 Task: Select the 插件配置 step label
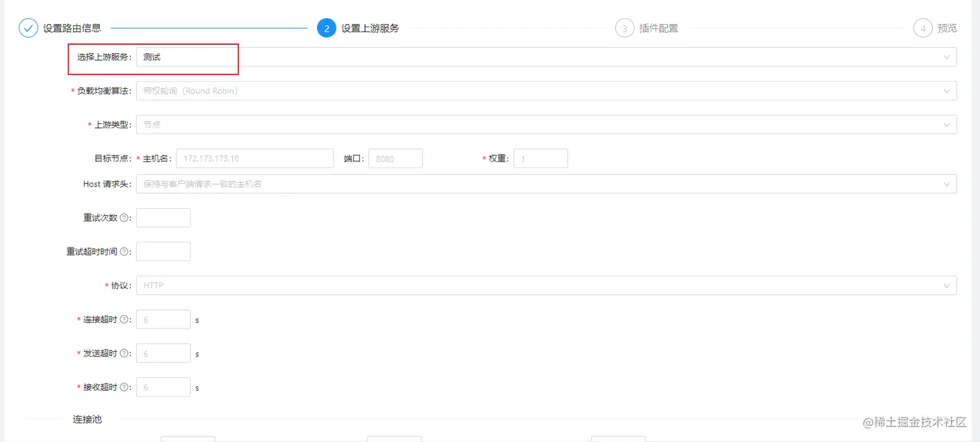tap(659, 29)
